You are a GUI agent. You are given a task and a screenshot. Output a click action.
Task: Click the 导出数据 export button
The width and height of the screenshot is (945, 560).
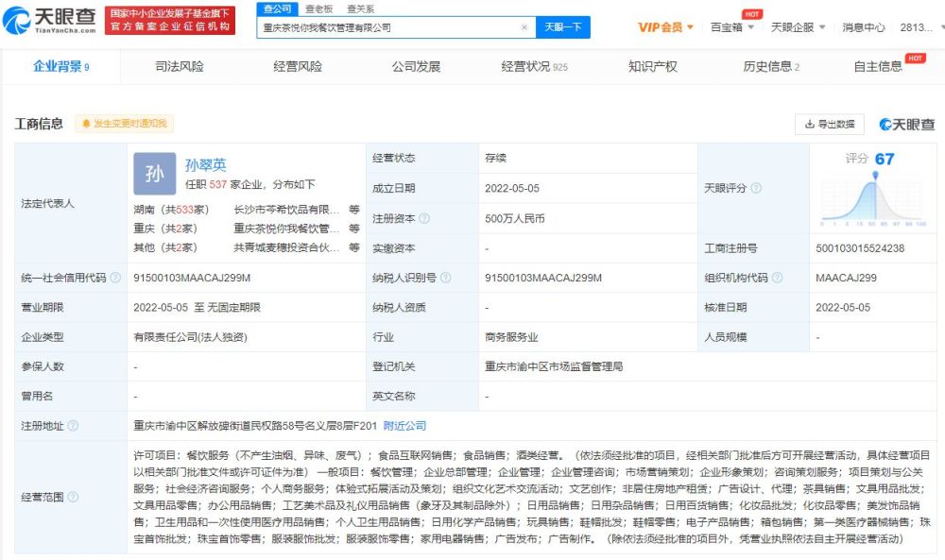830,124
